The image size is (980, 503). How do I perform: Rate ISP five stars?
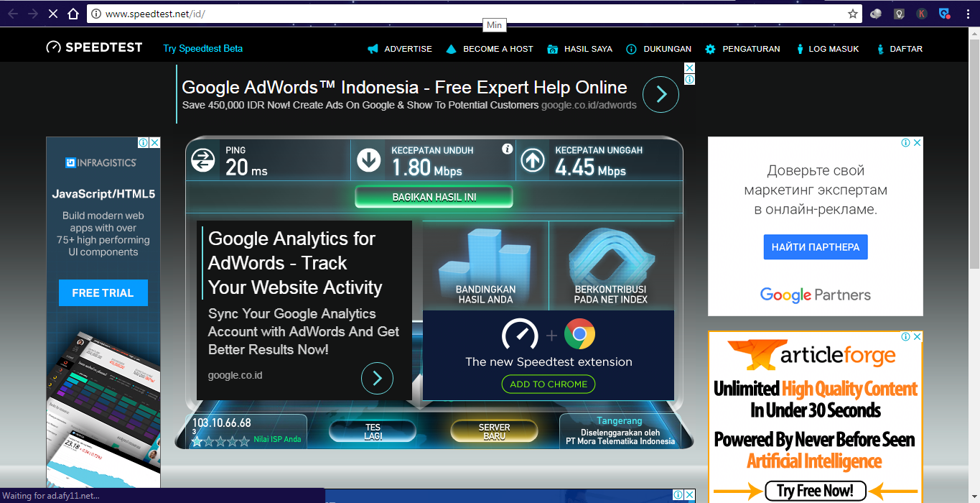point(245,441)
